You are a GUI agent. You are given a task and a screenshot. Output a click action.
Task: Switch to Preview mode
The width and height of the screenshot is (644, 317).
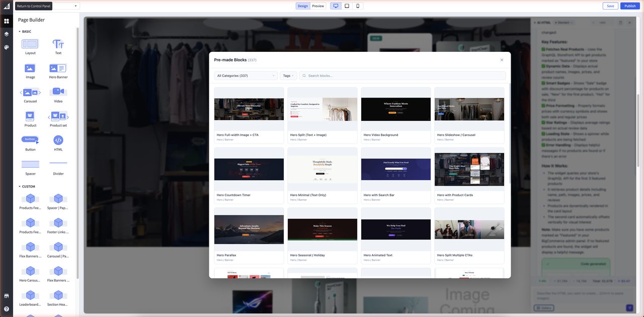318,6
